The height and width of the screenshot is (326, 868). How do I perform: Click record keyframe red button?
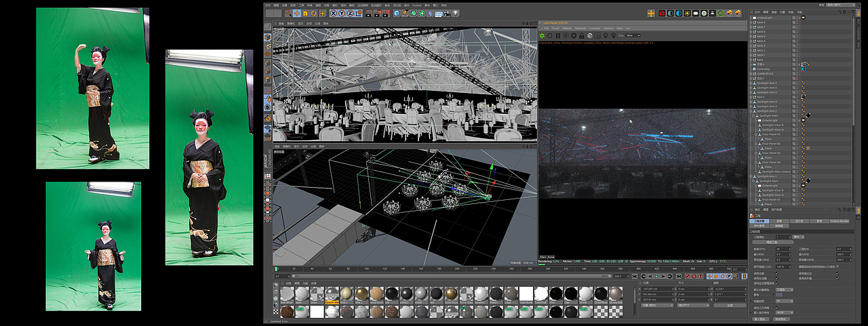click(x=688, y=277)
